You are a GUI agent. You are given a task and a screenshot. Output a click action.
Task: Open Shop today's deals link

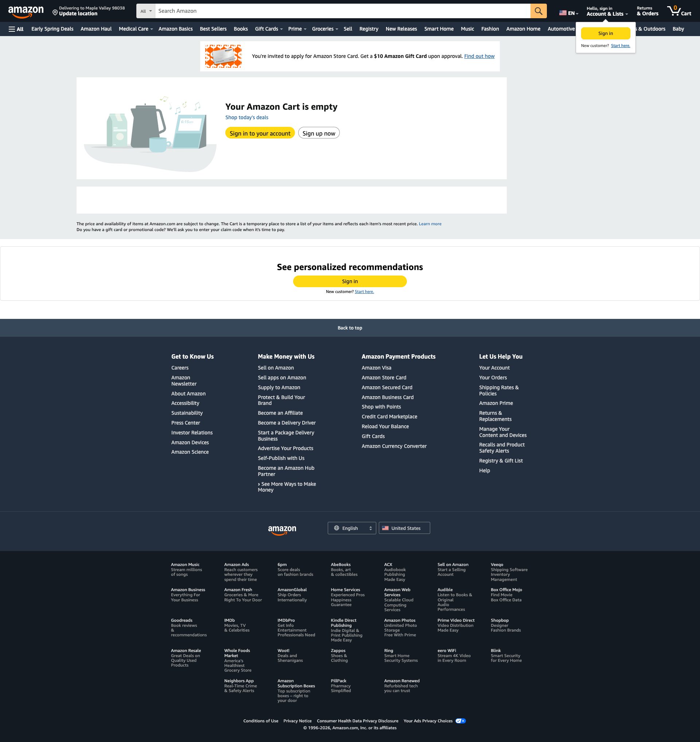point(246,117)
